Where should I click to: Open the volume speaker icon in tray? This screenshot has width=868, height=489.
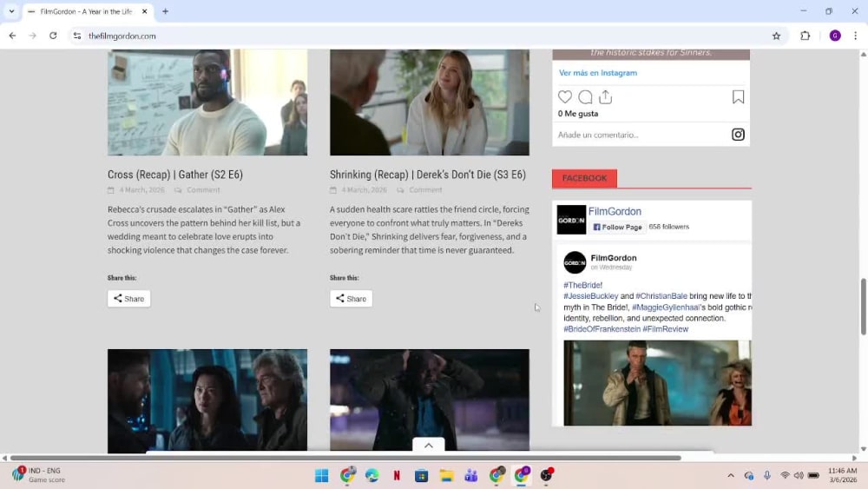799,475
